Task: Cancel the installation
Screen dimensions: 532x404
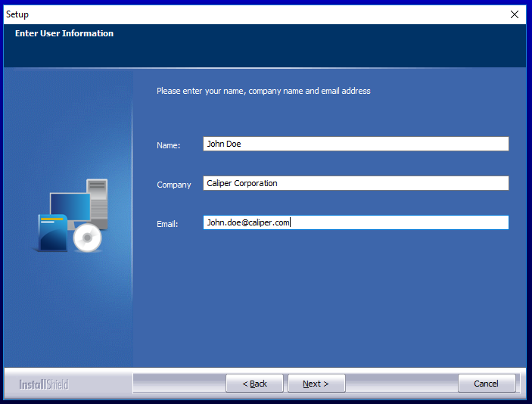Action: click(x=487, y=384)
